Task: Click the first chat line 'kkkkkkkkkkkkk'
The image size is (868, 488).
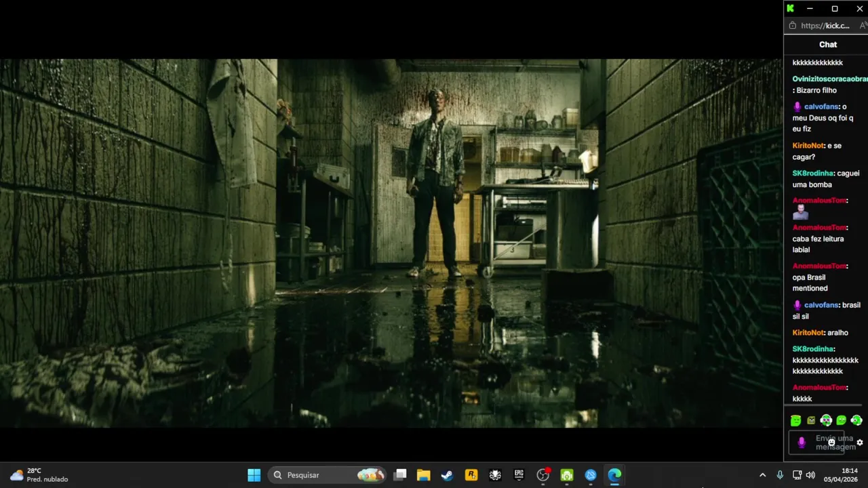Action: pyautogui.click(x=818, y=62)
